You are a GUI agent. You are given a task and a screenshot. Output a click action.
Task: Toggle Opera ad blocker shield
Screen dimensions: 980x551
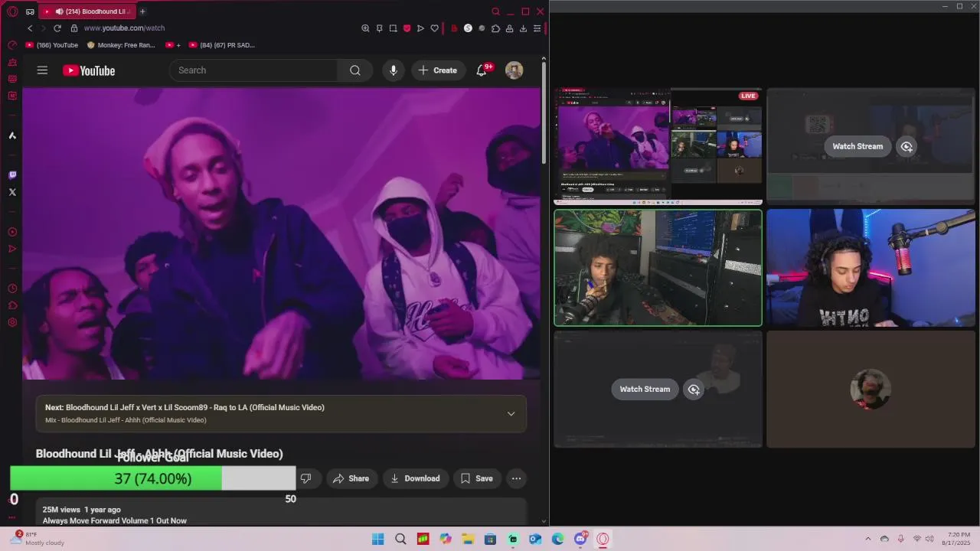click(x=407, y=28)
